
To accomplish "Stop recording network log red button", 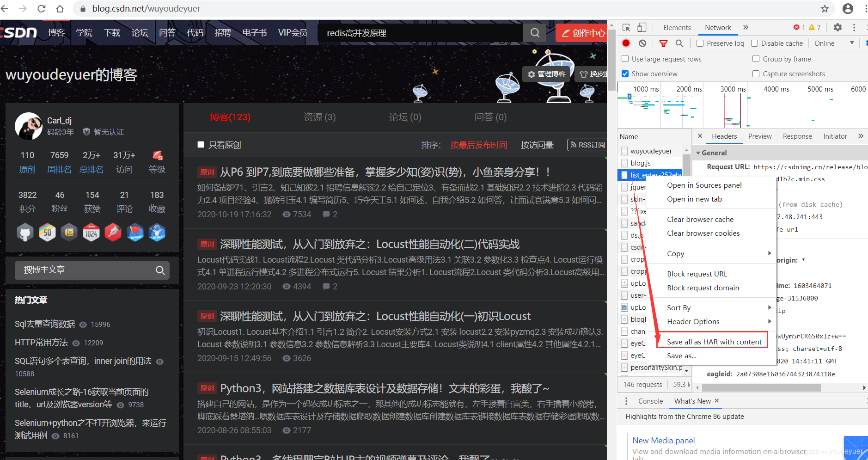I will tap(626, 43).
